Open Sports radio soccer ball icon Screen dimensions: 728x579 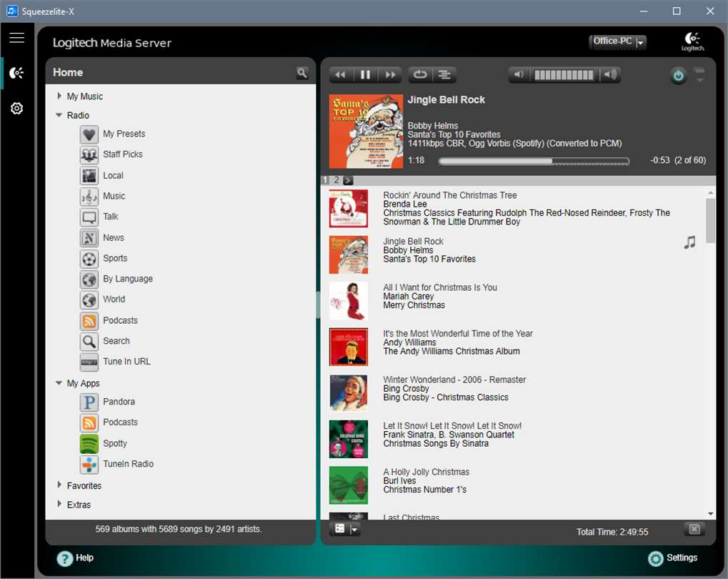pos(89,259)
